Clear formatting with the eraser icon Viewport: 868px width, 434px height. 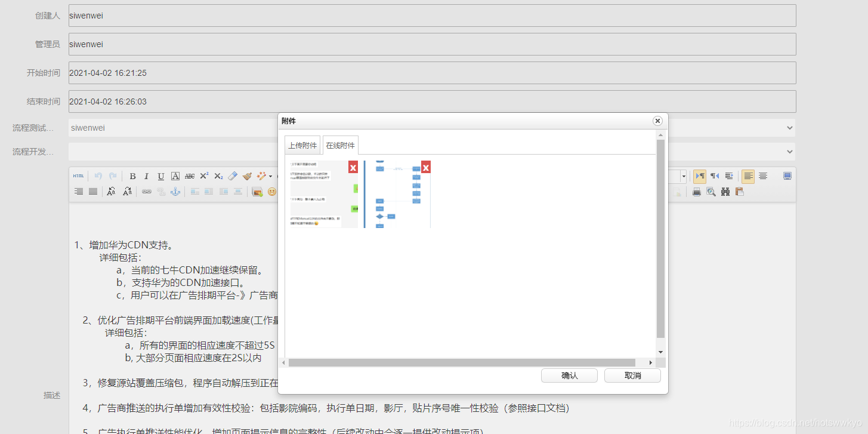232,176
